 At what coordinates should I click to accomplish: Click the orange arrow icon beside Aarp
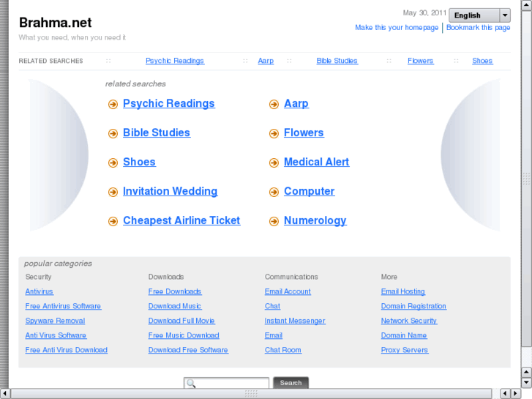(274, 105)
